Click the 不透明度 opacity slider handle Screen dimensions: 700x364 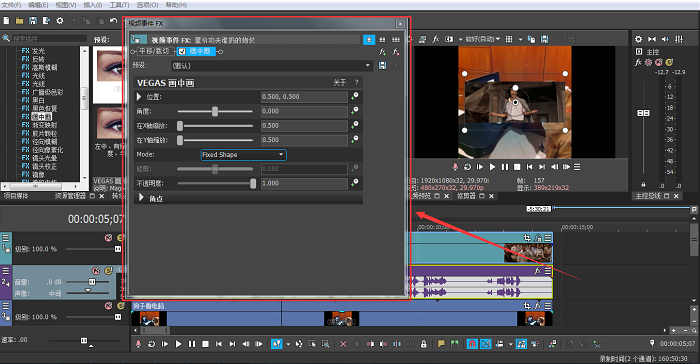tap(253, 183)
